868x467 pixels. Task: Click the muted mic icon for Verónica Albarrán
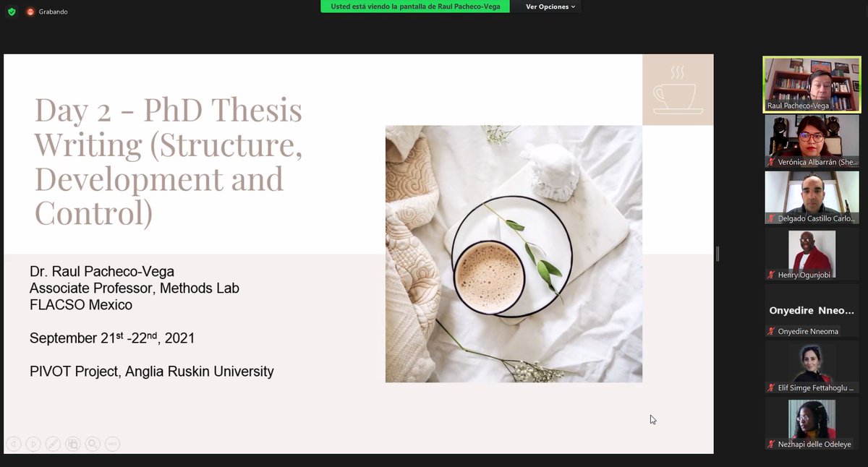point(771,163)
